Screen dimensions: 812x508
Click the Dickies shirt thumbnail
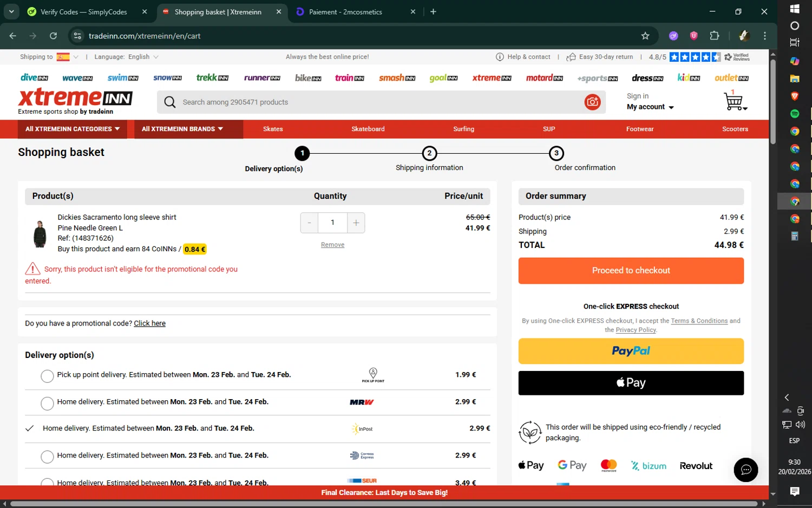pos(40,234)
